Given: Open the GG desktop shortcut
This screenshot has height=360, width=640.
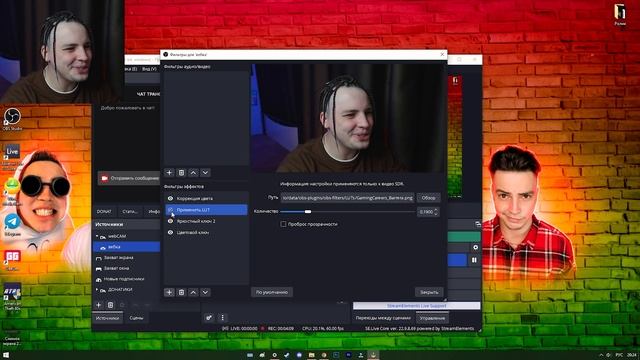Looking at the screenshot, I should [12, 260].
